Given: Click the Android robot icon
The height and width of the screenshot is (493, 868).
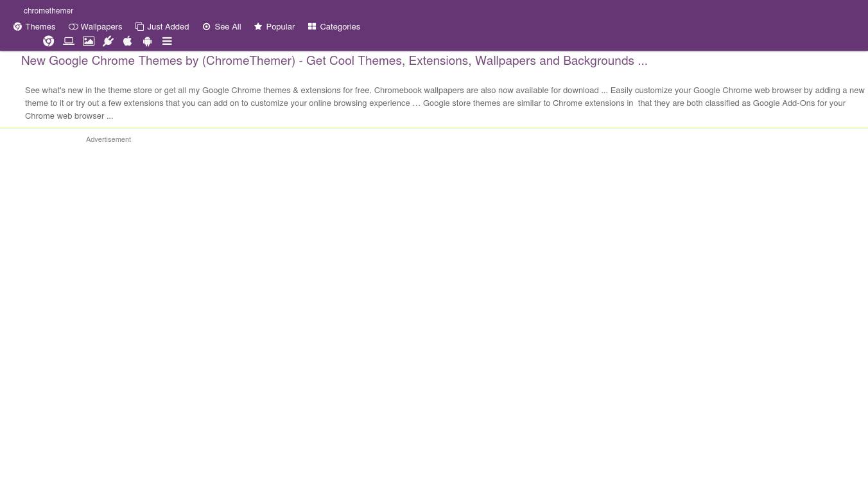Looking at the screenshot, I should coord(147,42).
